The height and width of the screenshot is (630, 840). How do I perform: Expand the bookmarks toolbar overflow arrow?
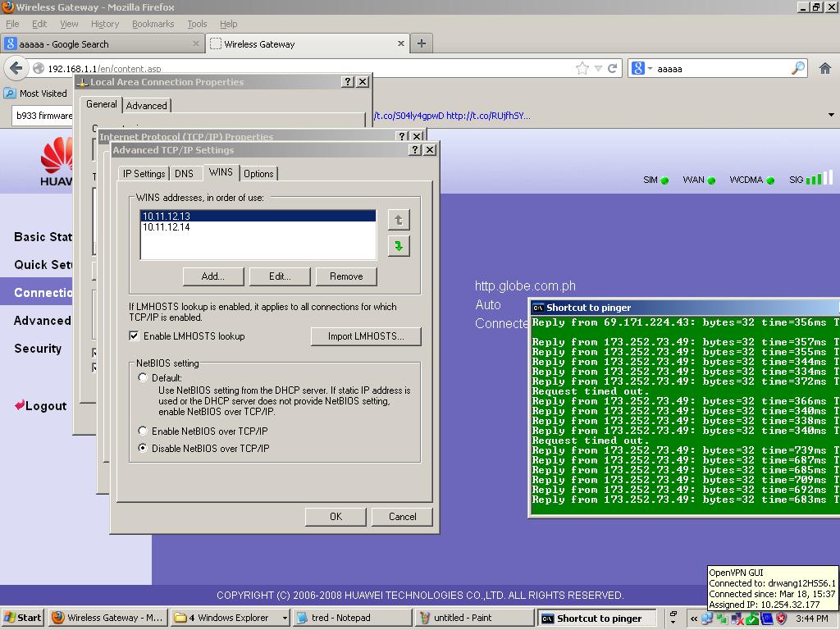point(831,115)
